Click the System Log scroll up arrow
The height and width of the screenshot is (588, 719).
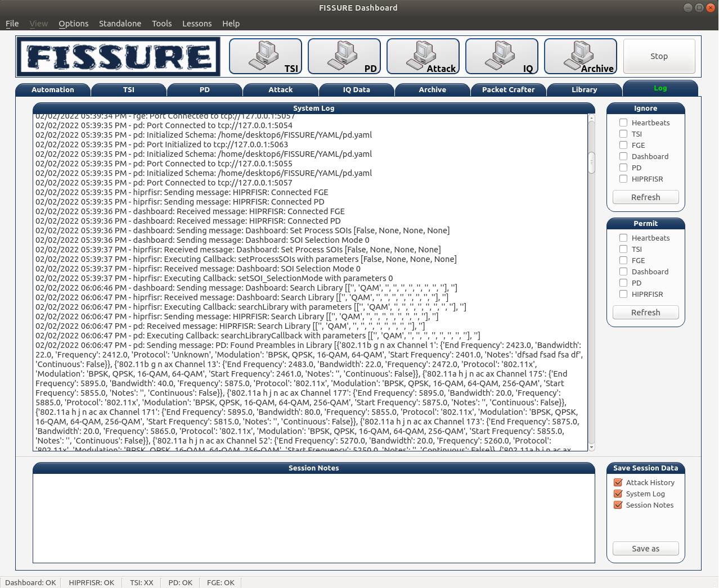591,118
